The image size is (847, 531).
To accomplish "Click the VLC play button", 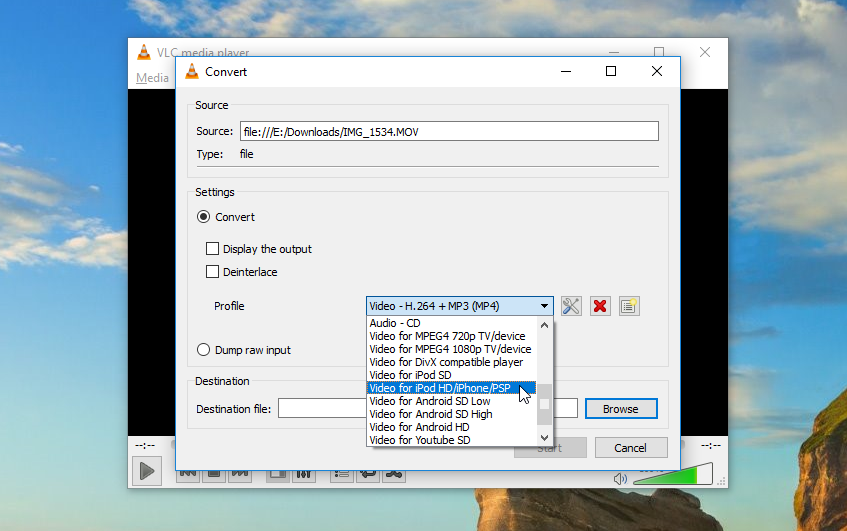I will 147,471.
